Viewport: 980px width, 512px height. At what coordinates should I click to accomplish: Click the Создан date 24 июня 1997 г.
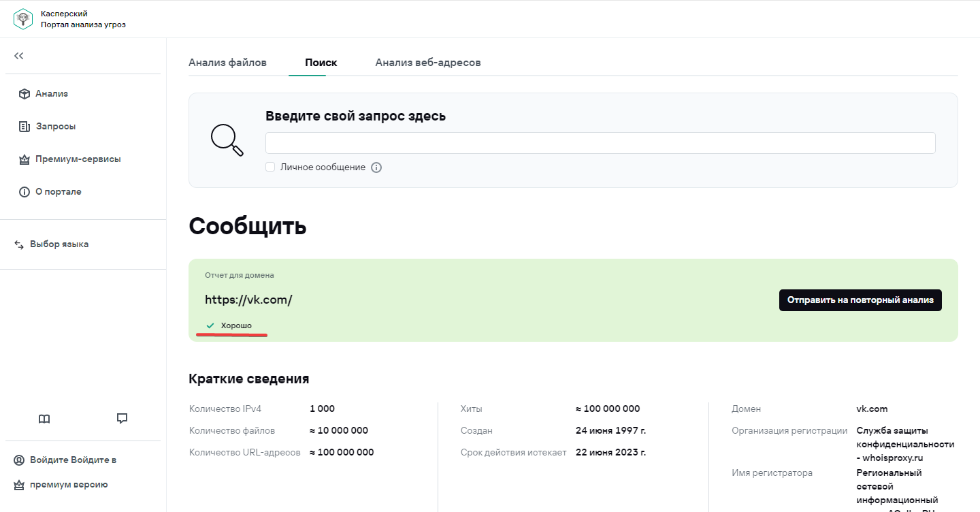tap(610, 430)
